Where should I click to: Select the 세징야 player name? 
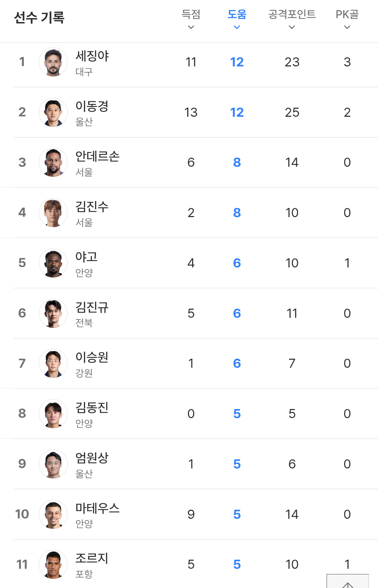(x=92, y=56)
